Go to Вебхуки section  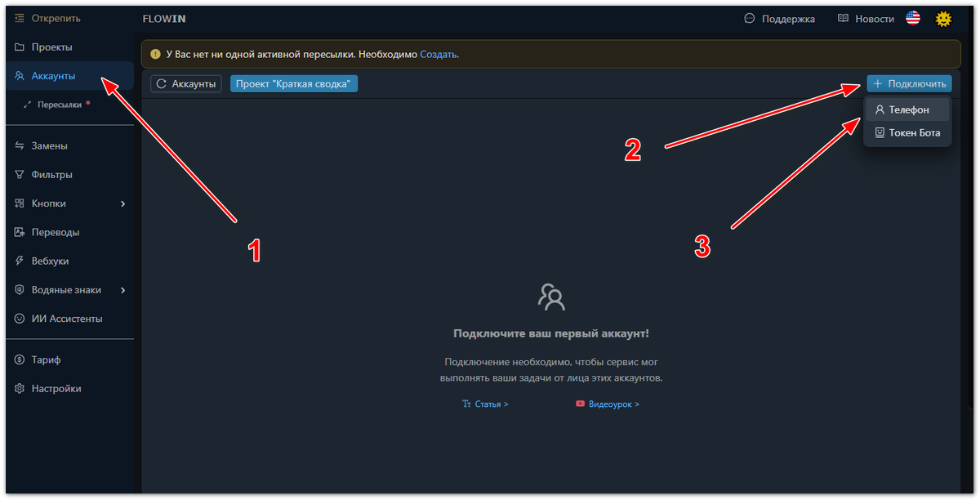69,261
